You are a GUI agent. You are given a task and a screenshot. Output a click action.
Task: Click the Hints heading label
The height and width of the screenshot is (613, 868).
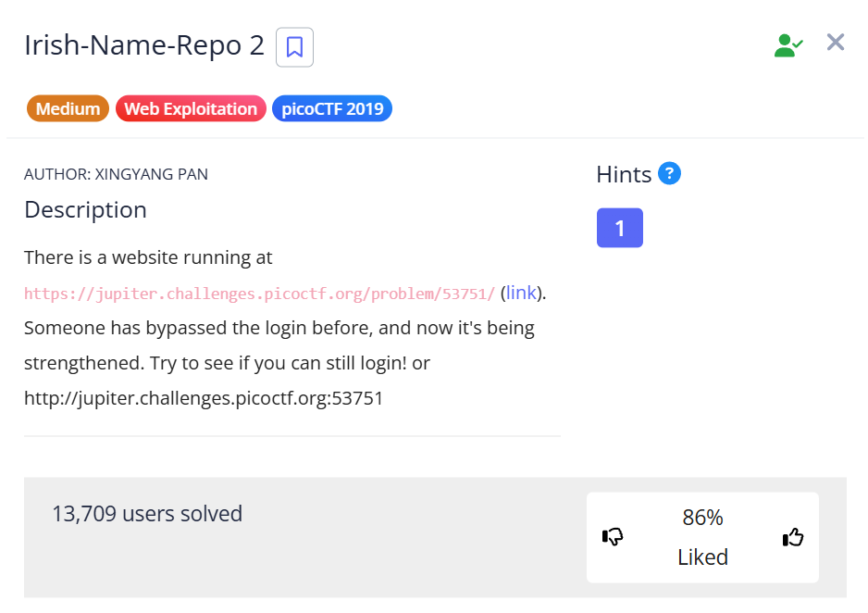[x=624, y=174]
